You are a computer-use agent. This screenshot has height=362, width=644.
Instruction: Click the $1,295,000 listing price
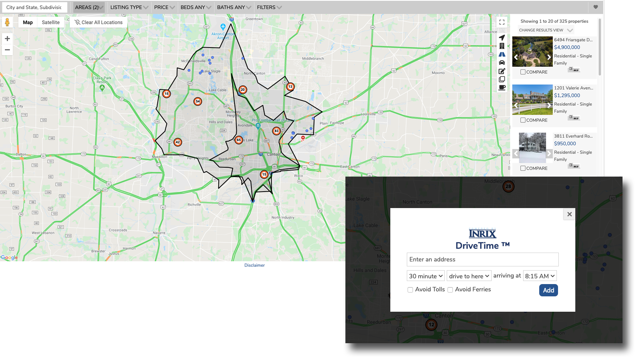pyautogui.click(x=567, y=95)
